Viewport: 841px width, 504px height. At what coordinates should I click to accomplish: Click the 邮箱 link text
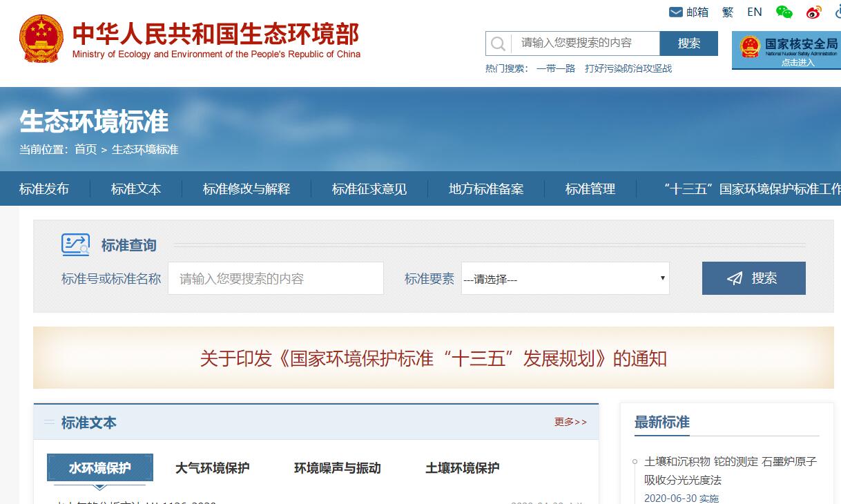pos(697,12)
